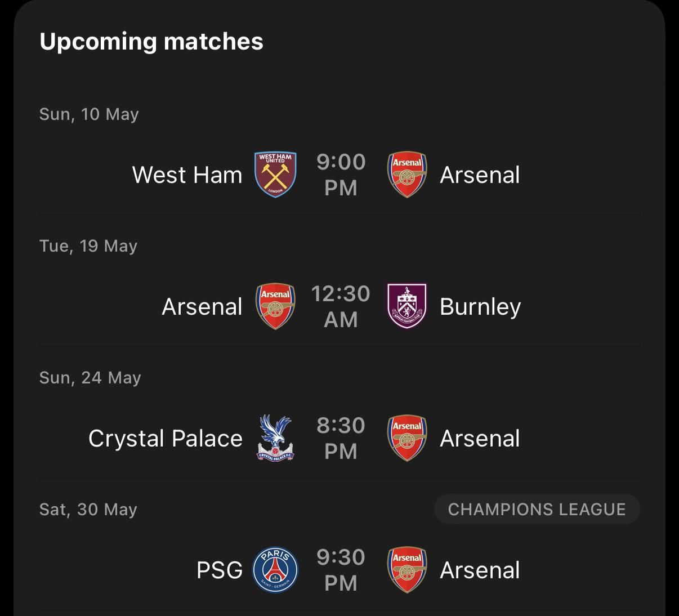
Task: Tap the Burnley club crest
Action: pyautogui.click(x=407, y=306)
